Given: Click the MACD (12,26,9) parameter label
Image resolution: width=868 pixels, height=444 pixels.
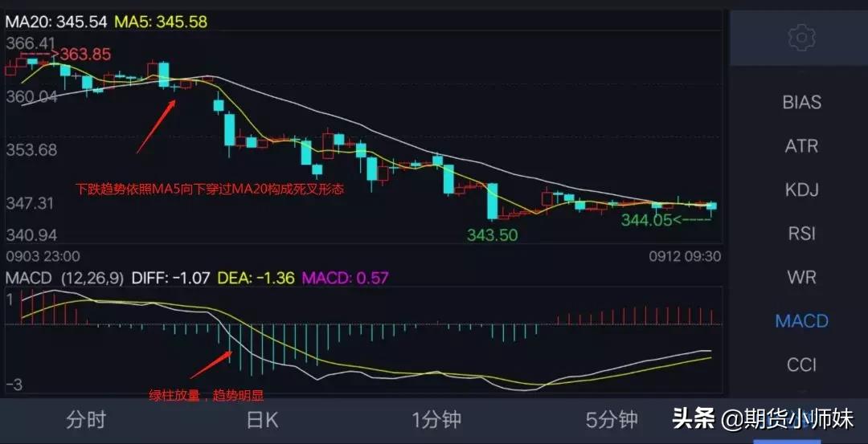Looking at the screenshot, I should (65, 278).
